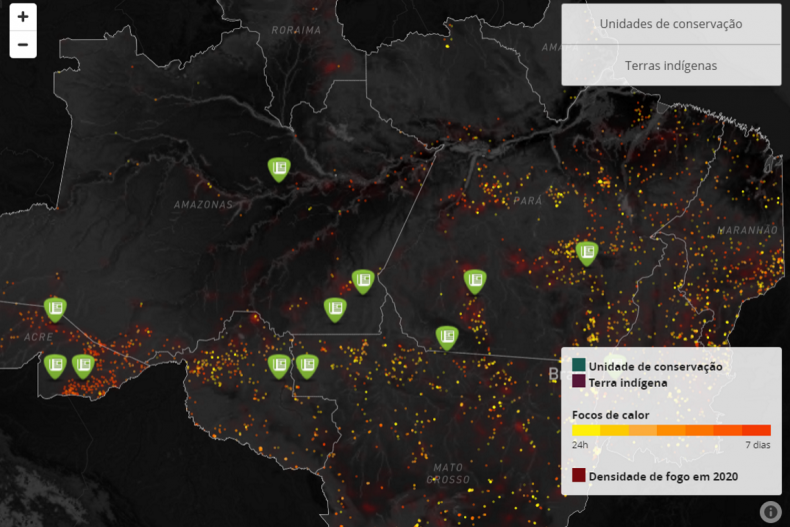Viewport: 790px width, 527px height.
Task: Click the green Unidade de conservação legend swatch
Action: [579, 366]
